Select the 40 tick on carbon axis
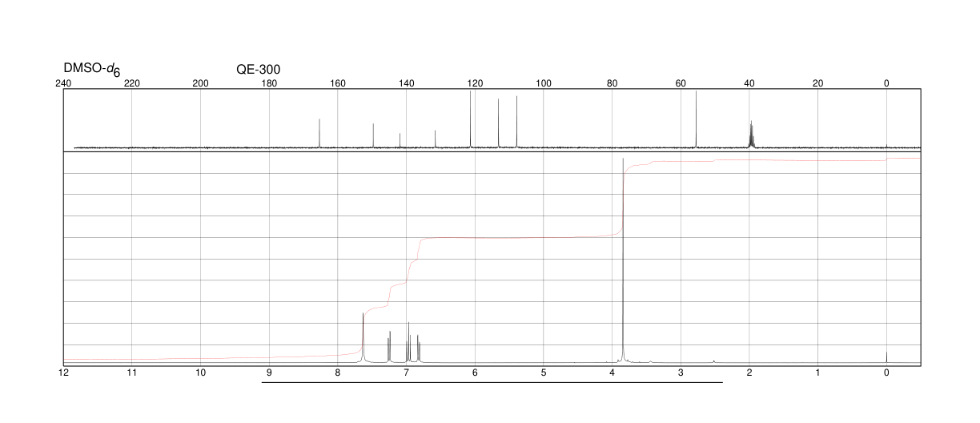Viewport: 980px width, 423px height. click(749, 83)
